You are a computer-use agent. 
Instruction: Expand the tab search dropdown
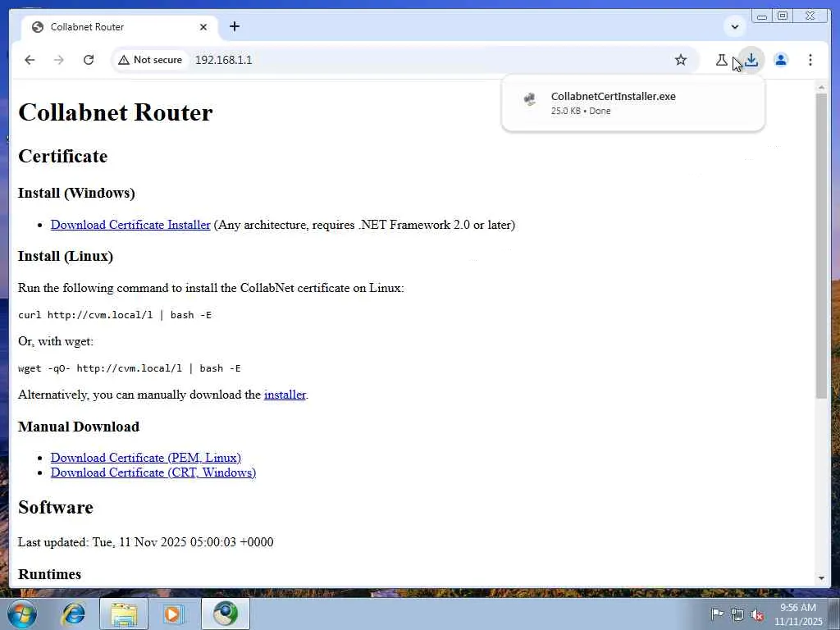(735, 26)
